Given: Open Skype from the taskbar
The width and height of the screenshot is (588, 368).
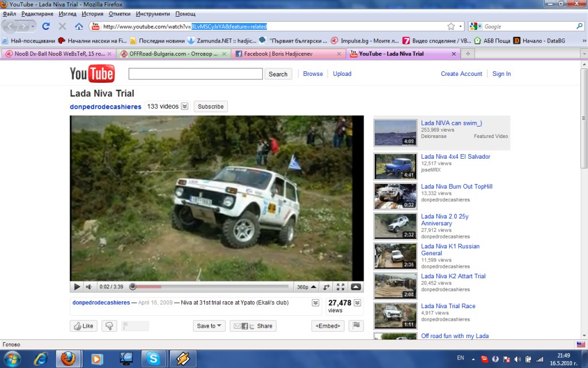Looking at the screenshot, I should pos(153,359).
